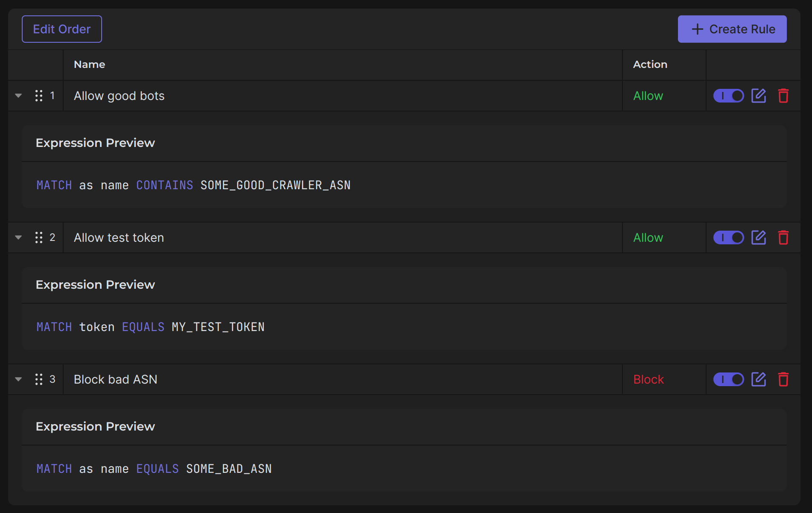812x513 pixels.
Task: Edit the 'Allow good bots' rule
Action: [x=758, y=96]
